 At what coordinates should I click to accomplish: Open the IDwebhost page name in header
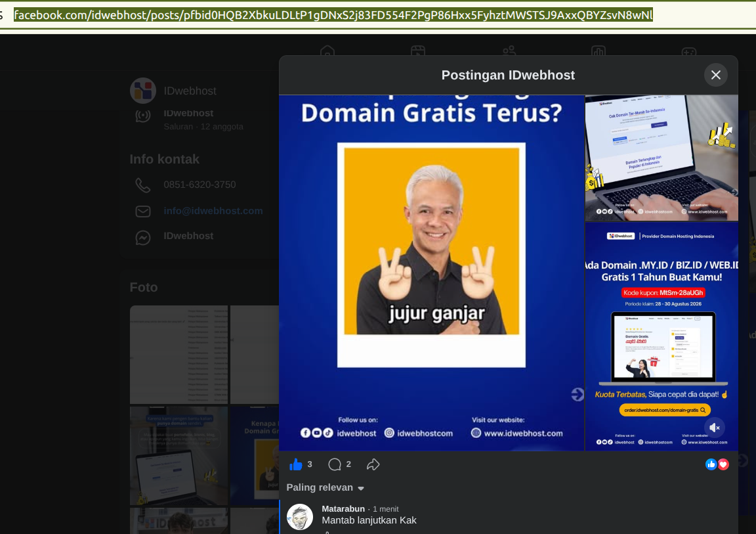190,91
